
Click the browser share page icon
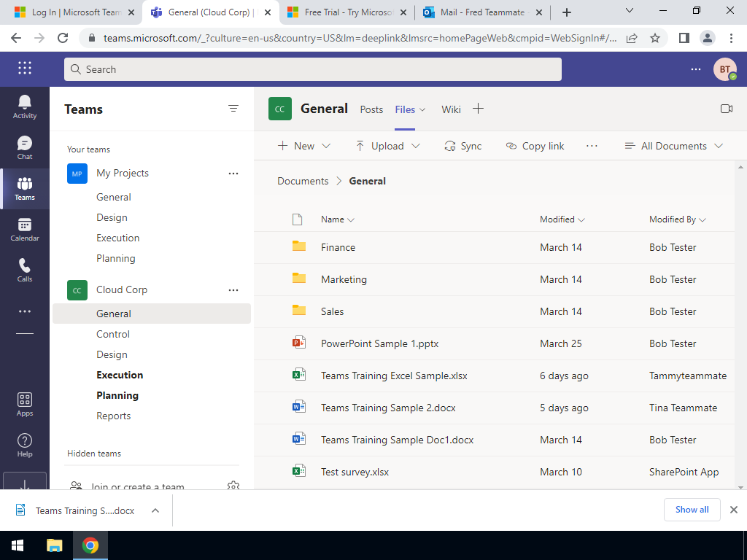[632, 38]
